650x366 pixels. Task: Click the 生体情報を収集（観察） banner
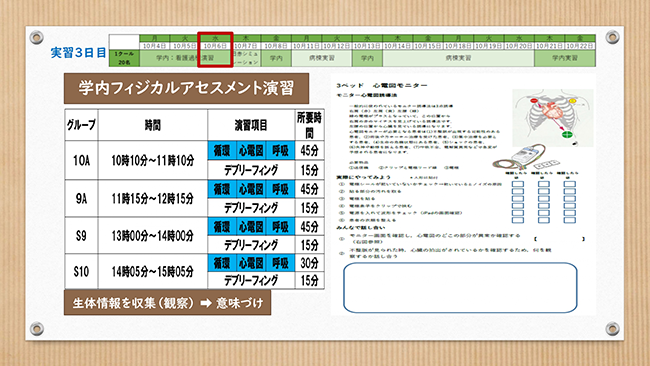pos(167,303)
